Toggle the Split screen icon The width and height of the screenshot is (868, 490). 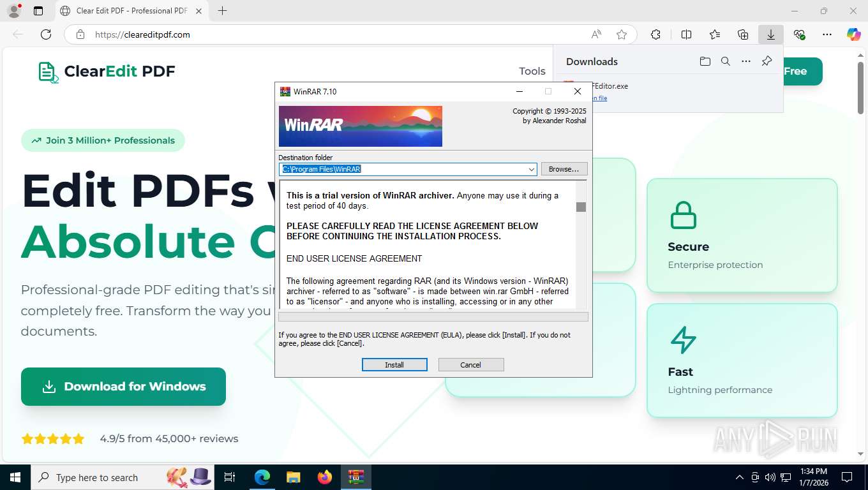click(686, 34)
